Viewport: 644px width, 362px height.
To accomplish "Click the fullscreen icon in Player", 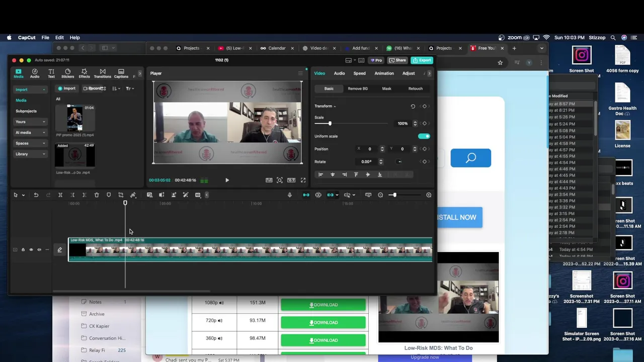I will 303,180.
